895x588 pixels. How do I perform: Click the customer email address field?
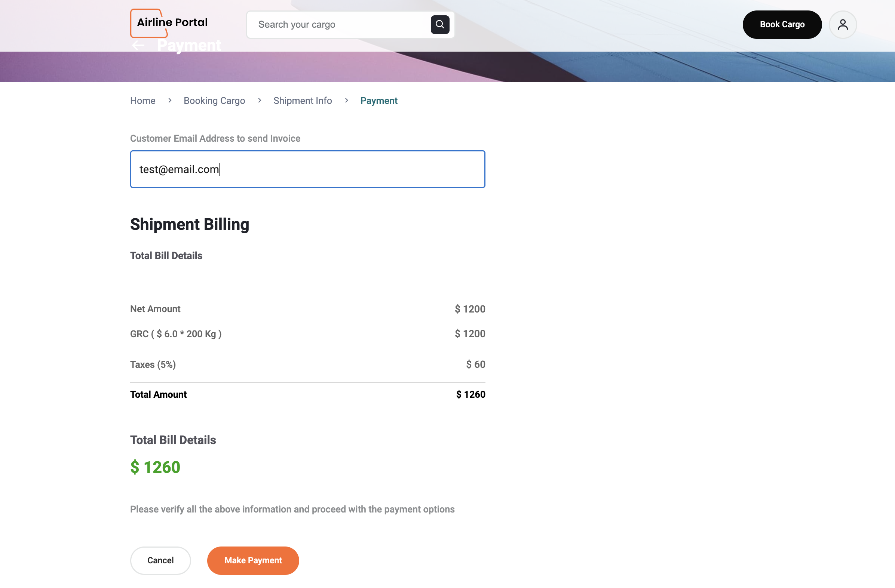click(307, 169)
